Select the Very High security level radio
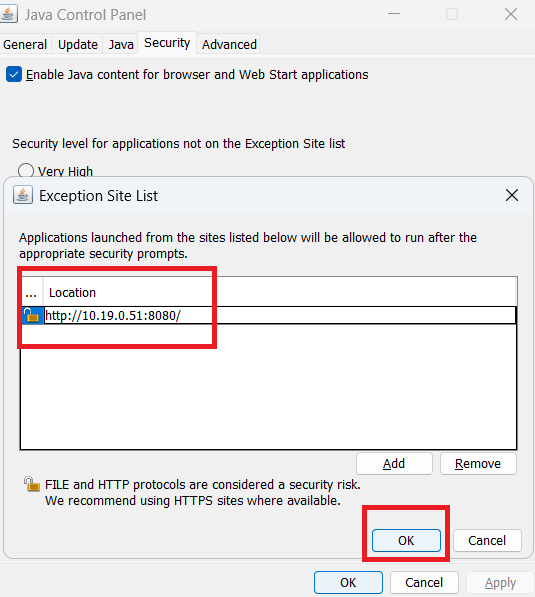The image size is (535, 597). click(26, 171)
